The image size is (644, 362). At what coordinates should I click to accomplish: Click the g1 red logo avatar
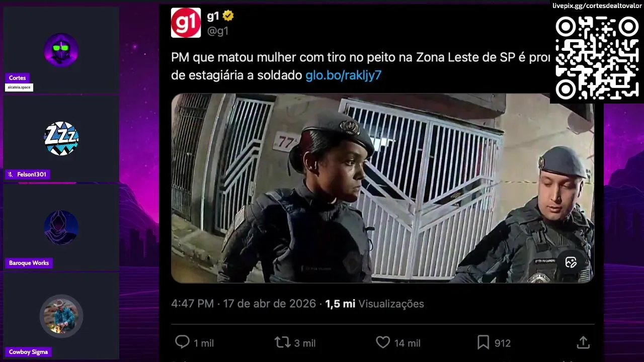[186, 23]
